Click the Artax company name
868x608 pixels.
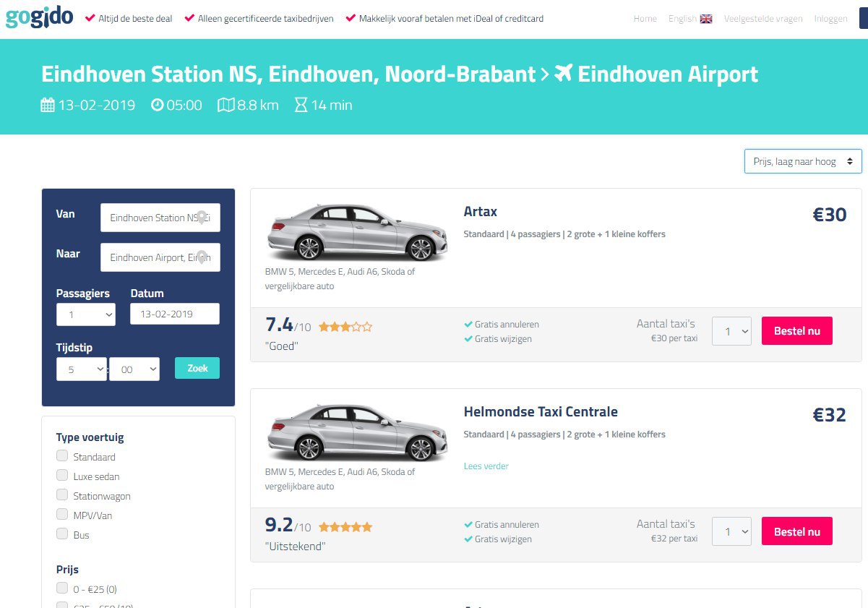(x=481, y=212)
